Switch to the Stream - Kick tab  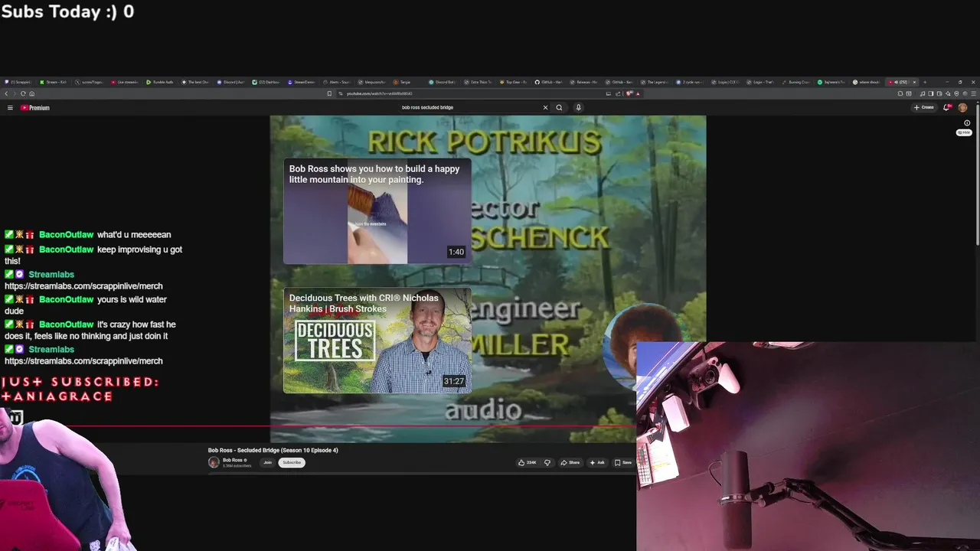[53, 82]
